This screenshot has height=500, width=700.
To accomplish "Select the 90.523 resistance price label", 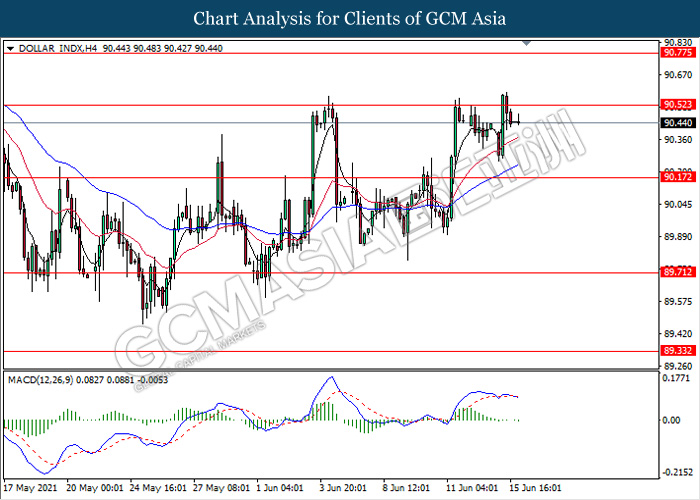I will click(678, 105).
